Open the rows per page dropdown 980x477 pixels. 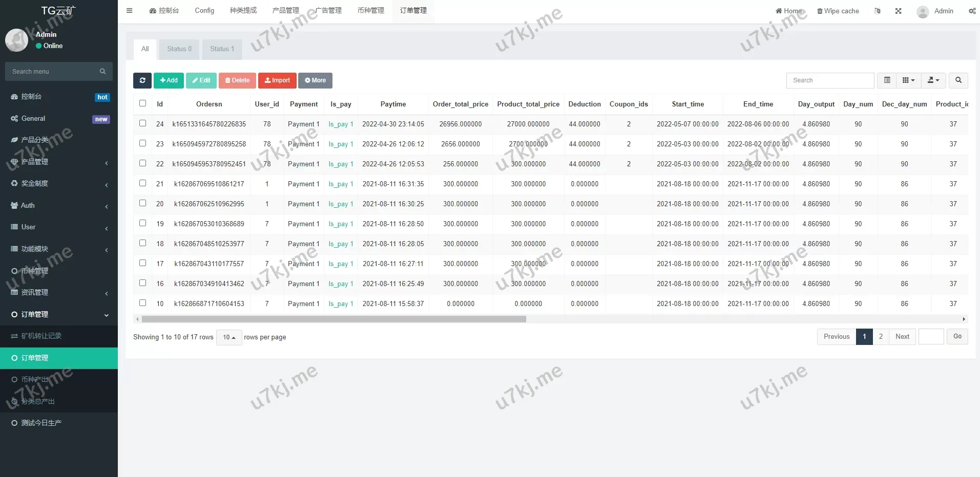tap(228, 337)
